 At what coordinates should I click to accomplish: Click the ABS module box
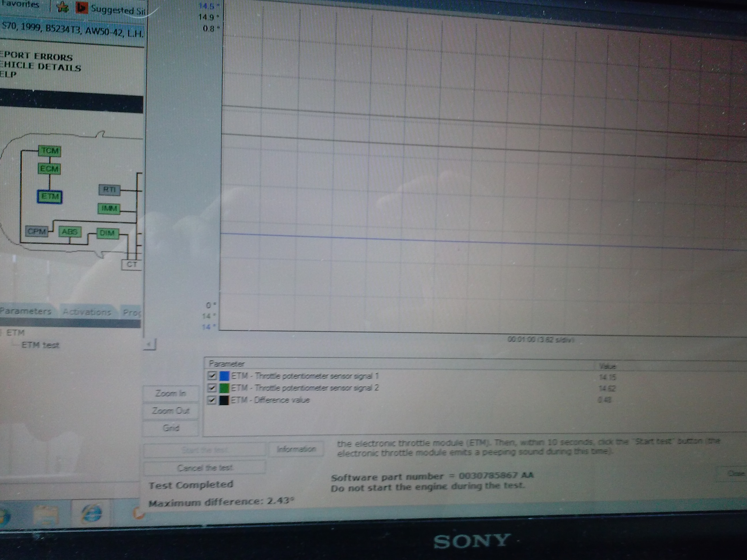pyautogui.click(x=70, y=232)
